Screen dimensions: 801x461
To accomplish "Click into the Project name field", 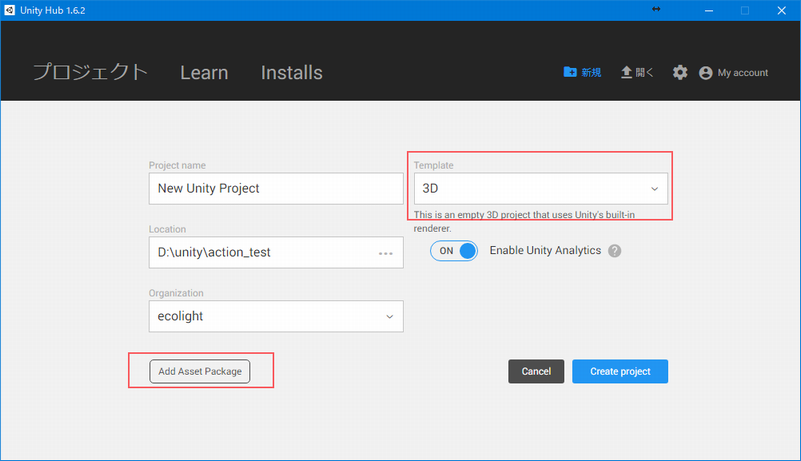I will (276, 189).
